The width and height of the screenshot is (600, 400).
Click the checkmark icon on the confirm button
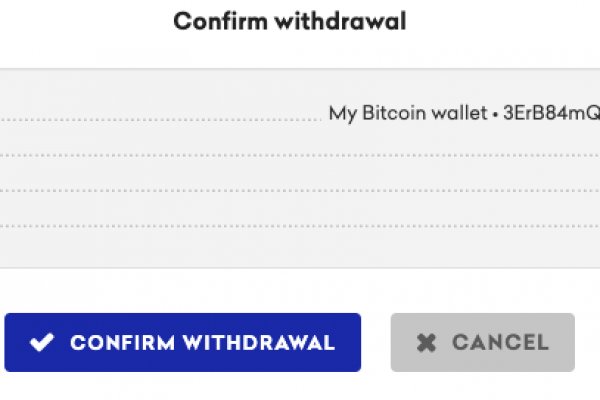tap(41, 343)
